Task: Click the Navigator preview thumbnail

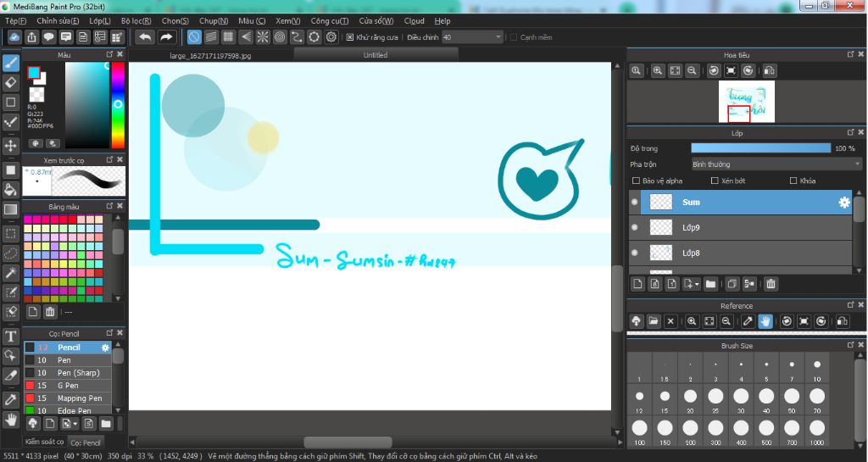Action: click(746, 102)
